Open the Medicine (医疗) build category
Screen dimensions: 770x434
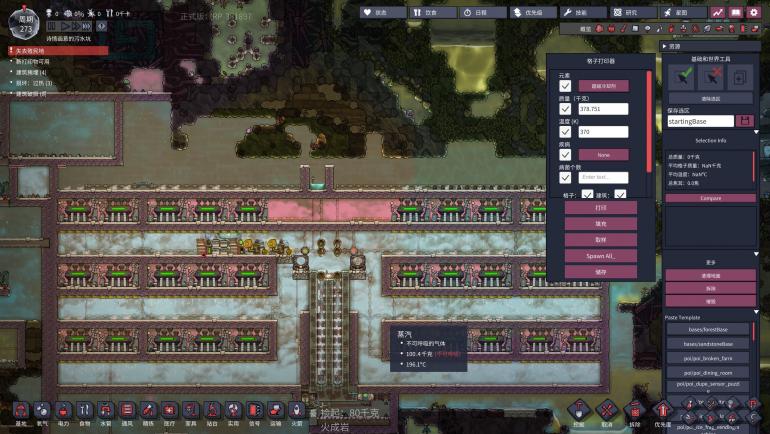tap(169, 411)
